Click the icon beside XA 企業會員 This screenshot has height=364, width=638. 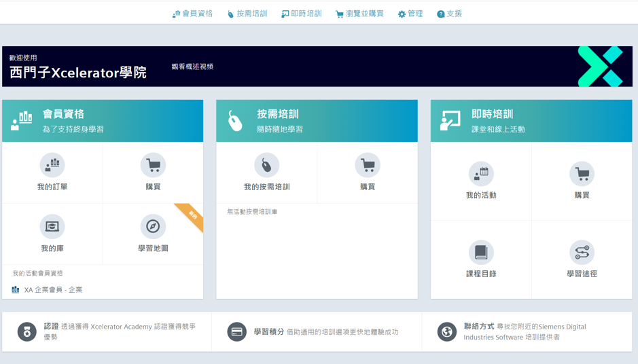16,290
